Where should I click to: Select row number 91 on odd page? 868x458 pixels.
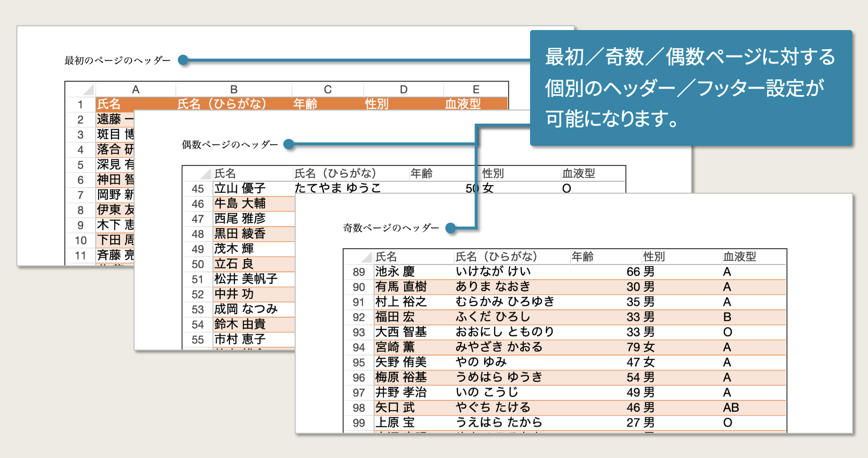click(x=359, y=302)
